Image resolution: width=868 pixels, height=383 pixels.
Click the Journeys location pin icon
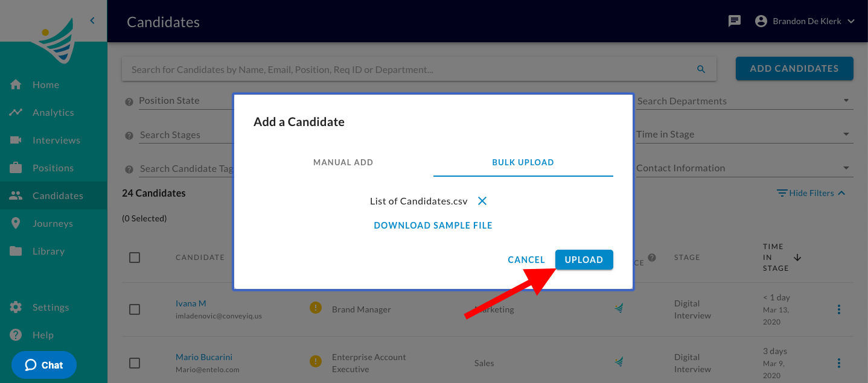coord(16,223)
